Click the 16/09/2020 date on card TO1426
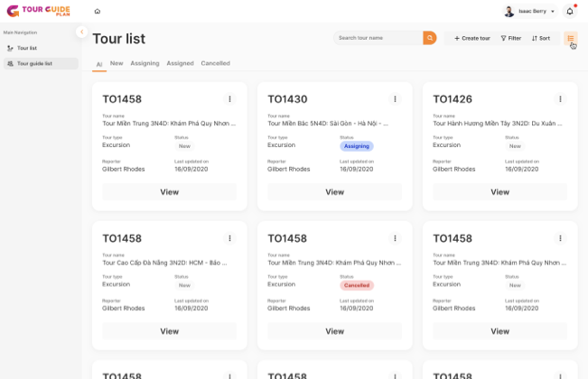Viewport: 588px width, 379px height. tap(522, 170)
